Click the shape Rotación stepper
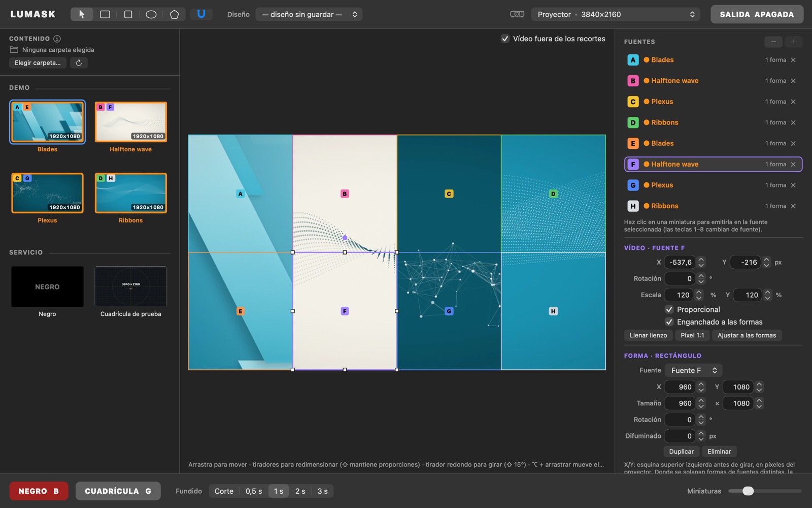This screenshot has width=812, height=508. pos(701,420)
